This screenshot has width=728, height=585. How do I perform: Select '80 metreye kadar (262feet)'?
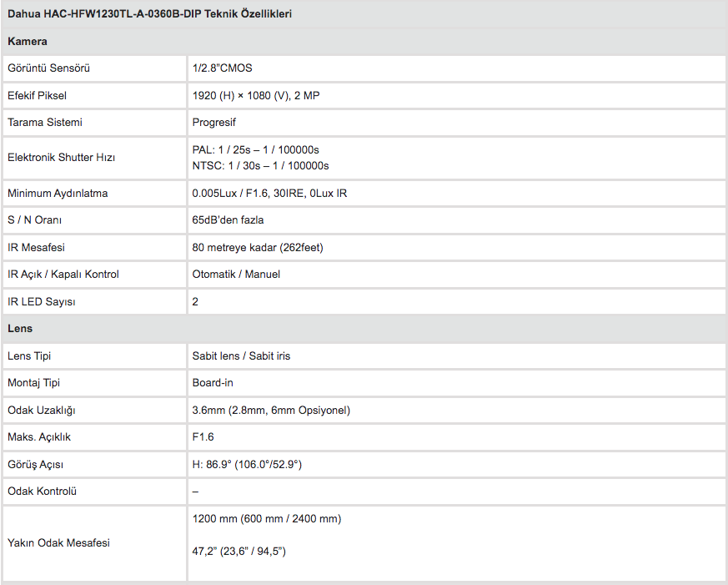click(258, 248)
